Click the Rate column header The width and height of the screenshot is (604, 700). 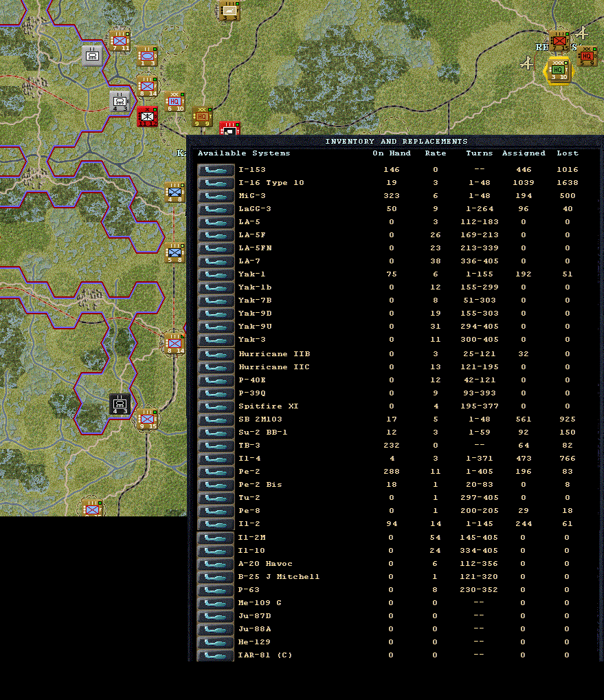436,153
